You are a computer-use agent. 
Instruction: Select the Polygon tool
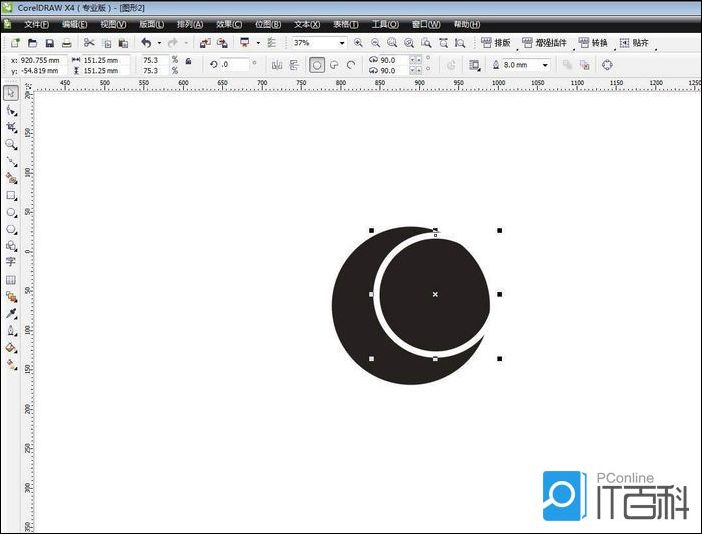tap(11, 229)
